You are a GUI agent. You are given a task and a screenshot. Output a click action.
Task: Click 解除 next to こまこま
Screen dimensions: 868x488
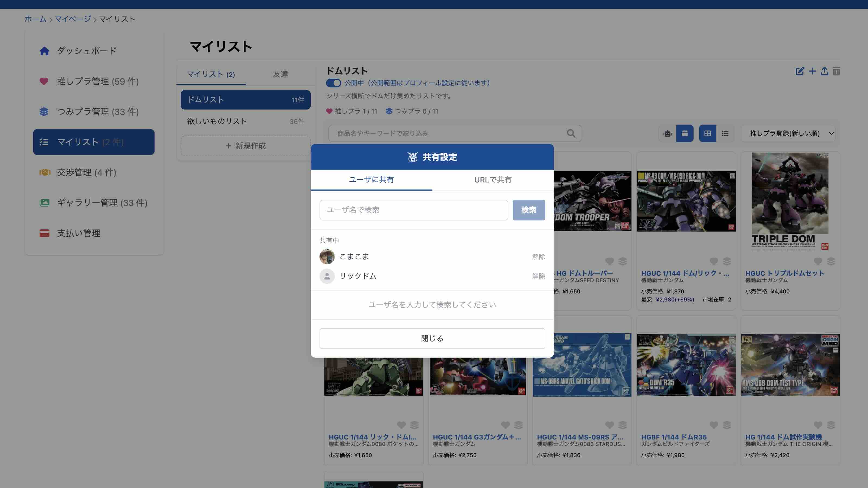coord(538,257)
